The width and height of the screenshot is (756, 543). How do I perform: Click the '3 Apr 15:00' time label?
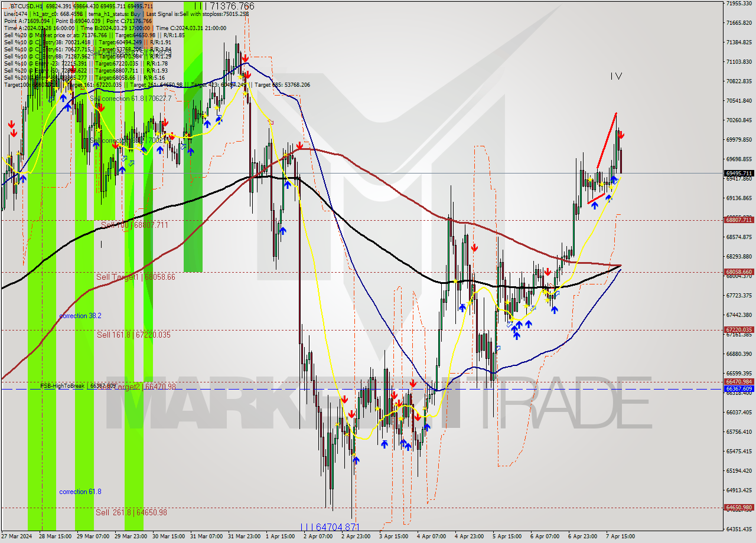394,537
